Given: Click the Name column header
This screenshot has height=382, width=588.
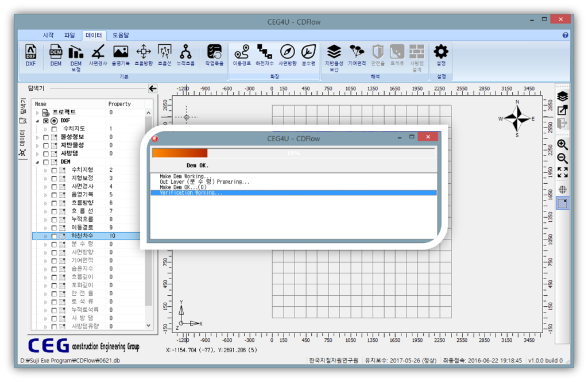Looking at the screenshot, I should [69, 104].
